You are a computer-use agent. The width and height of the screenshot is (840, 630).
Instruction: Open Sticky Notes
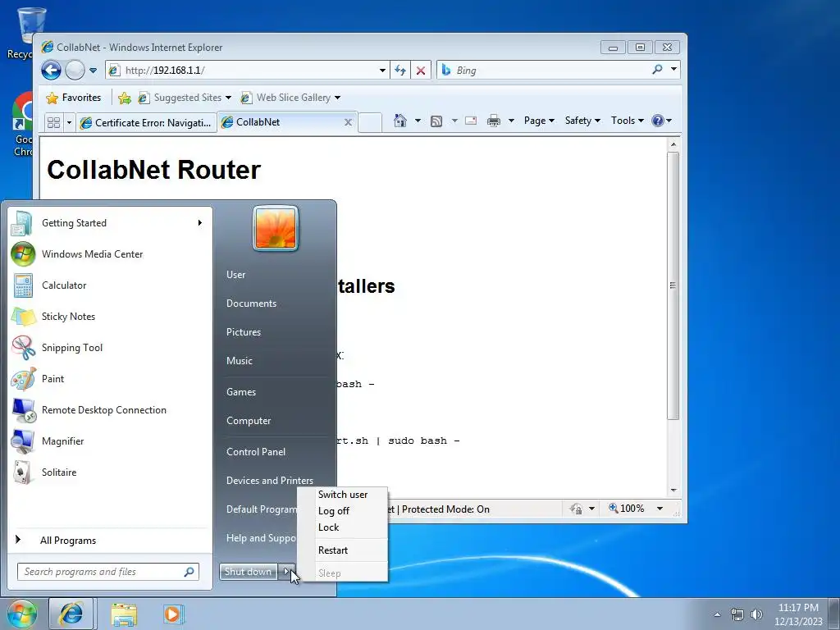click(109, 316)
